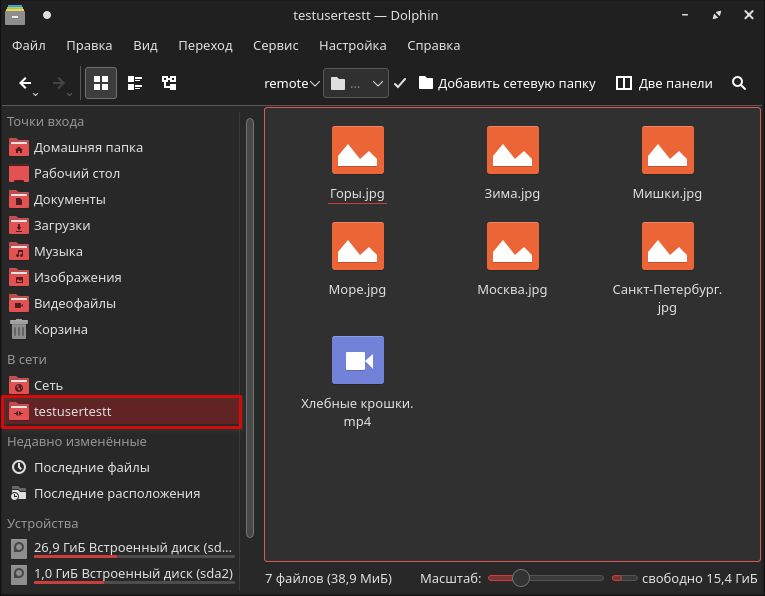Click the search magnifier icon
Screen dimensions: 765x596
coord(739,84)
